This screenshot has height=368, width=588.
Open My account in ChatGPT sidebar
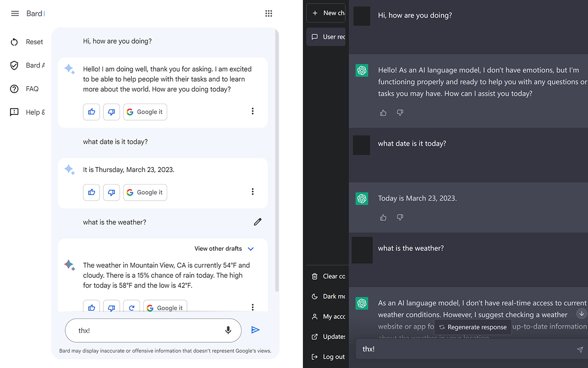328,316
